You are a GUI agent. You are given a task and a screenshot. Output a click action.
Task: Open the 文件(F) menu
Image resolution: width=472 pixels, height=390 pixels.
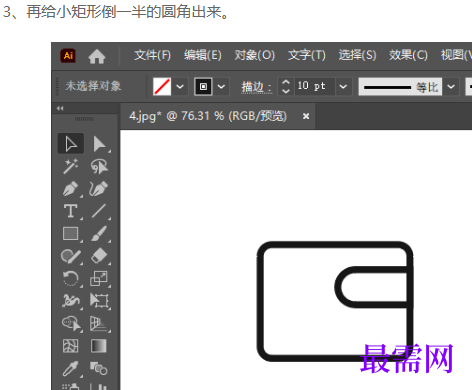click(152, 55)
